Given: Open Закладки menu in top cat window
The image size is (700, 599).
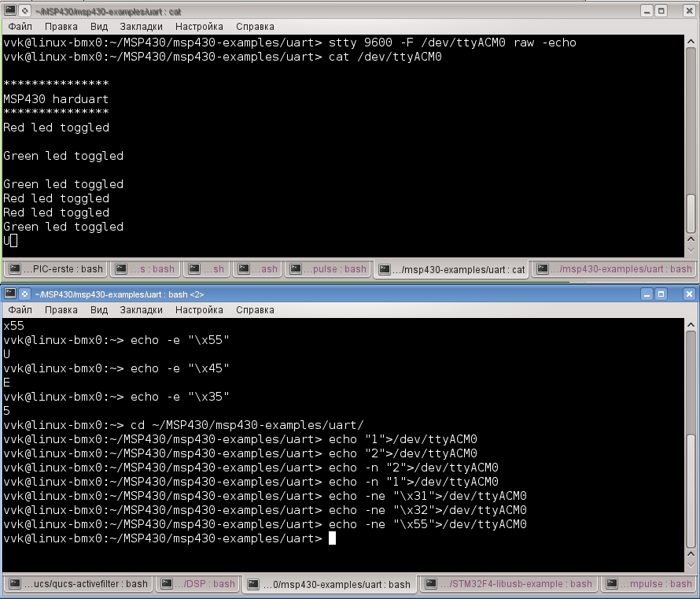Looking at the screenshot, I should [141, 27].
